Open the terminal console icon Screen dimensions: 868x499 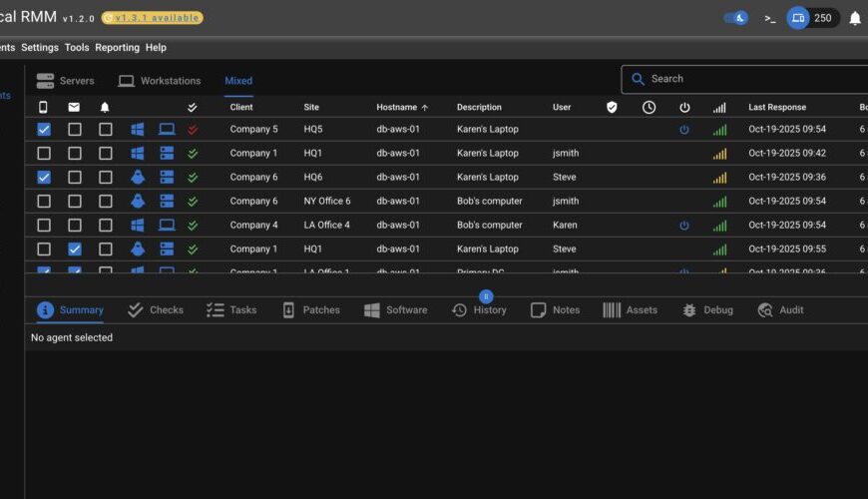[x=769, y=18]
